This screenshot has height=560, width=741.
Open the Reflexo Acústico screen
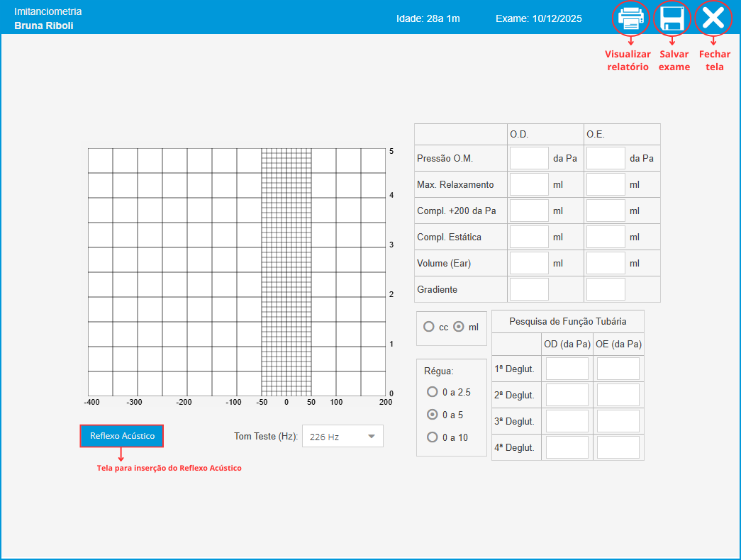122,436
